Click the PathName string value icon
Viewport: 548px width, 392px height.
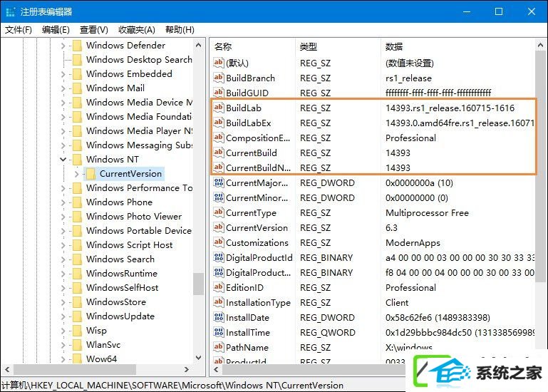pos(219,347)
